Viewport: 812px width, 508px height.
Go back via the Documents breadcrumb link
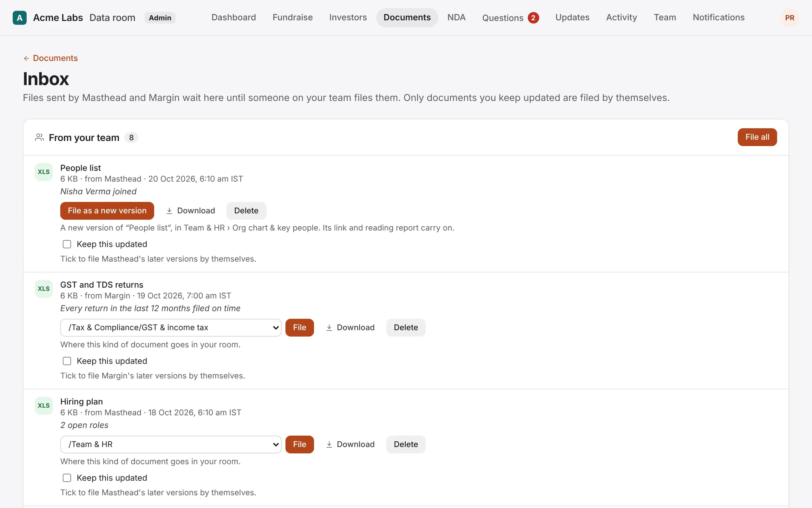[x=50, y=58]
